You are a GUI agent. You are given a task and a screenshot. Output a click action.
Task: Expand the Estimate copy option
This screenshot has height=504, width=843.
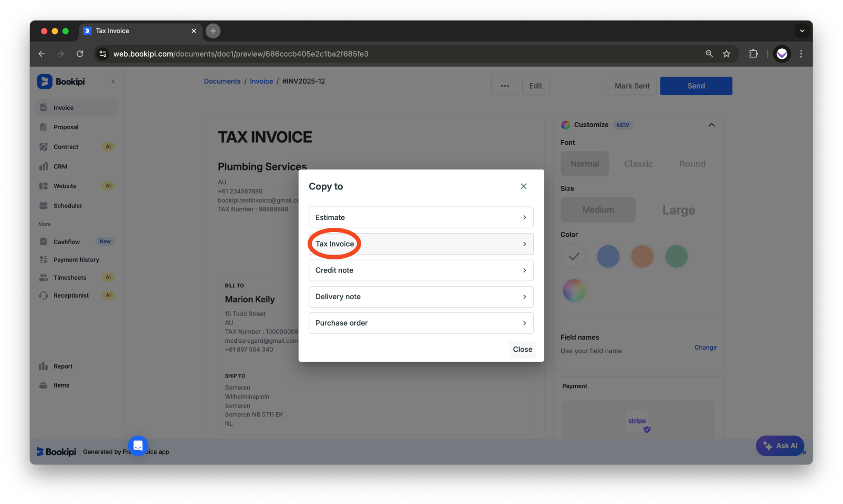(420, 217)
